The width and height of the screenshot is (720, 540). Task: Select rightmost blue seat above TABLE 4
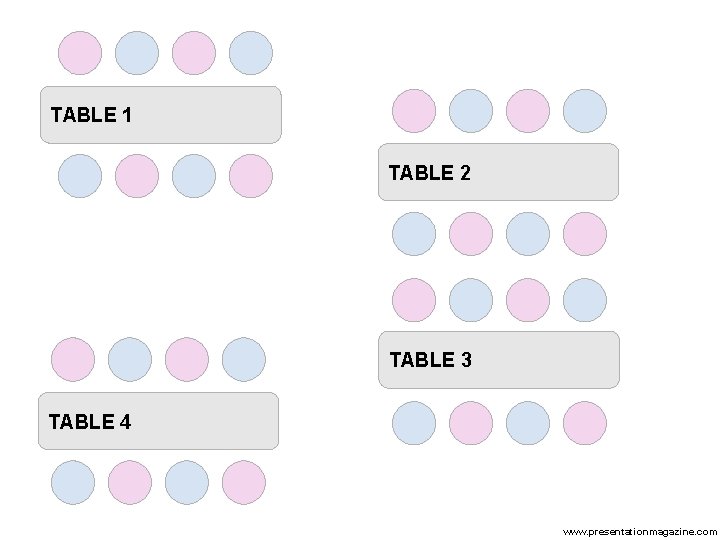coord(244,360)
